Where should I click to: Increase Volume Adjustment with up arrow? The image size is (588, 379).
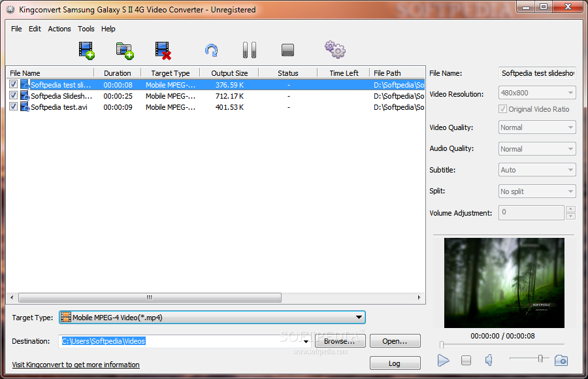click(x=570, y=209)
